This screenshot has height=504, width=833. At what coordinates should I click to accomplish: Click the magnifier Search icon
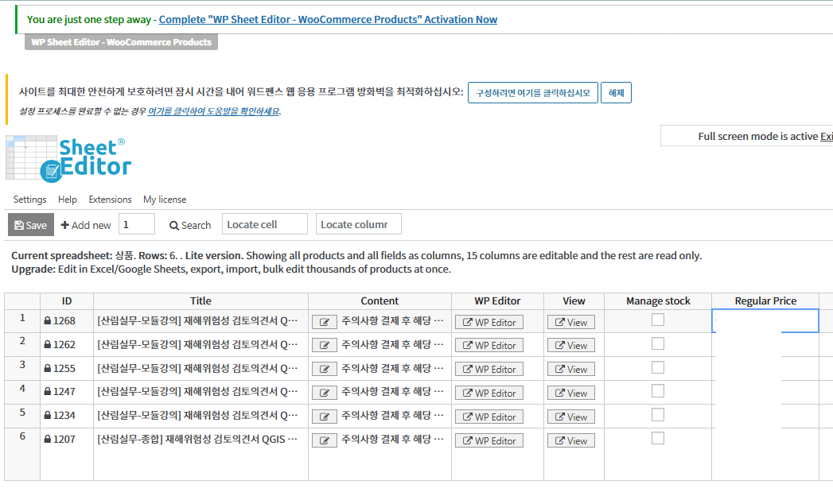175,225
